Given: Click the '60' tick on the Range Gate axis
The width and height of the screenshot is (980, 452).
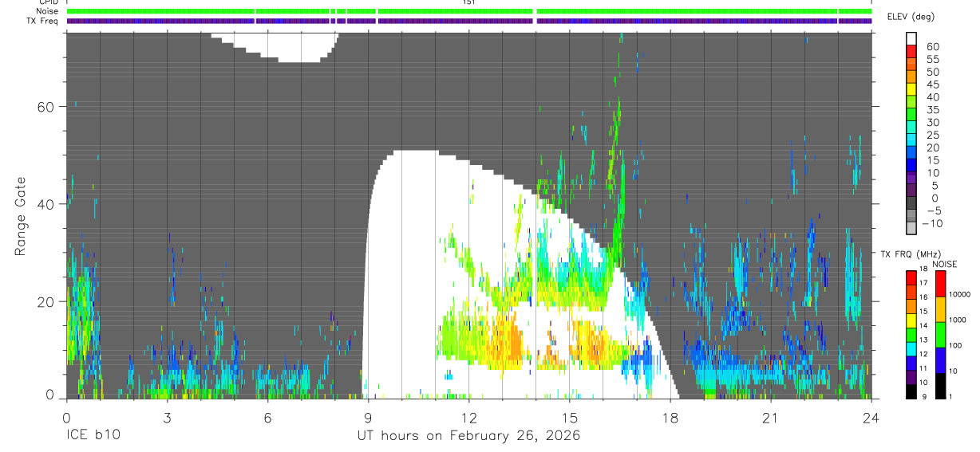Looking at the screenshot, I should pos(47,107).
